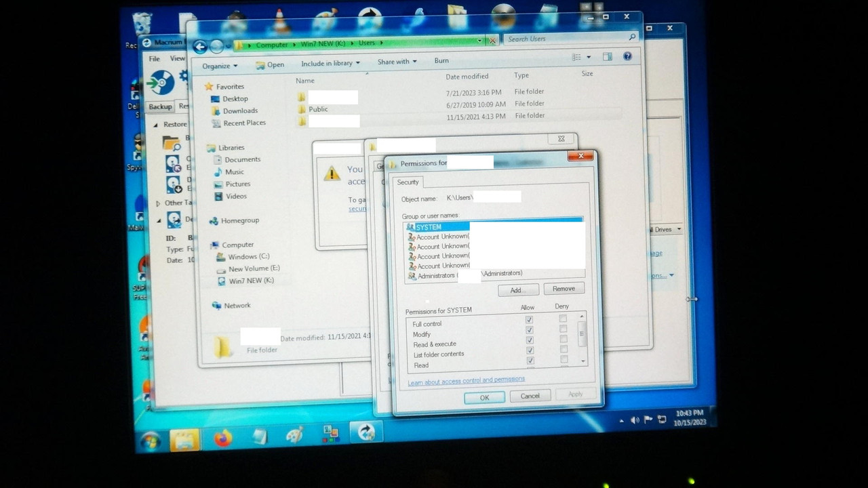Viewport: 868px width, 488px height.
Task: Collapse the Restore section in Macrium
Action: [x=155, y=125]
